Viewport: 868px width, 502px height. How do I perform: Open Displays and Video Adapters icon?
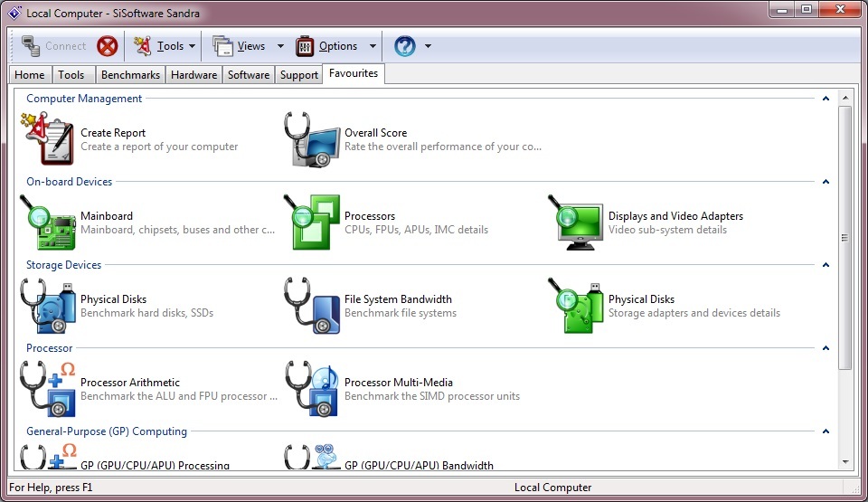576,223
